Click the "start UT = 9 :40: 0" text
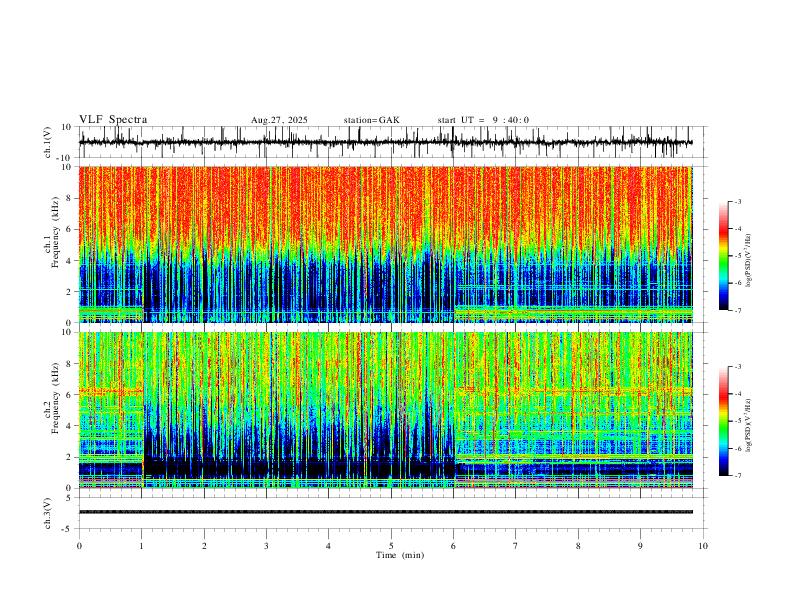Viewport: 792px width, 612px height. [x=483, y=120]
